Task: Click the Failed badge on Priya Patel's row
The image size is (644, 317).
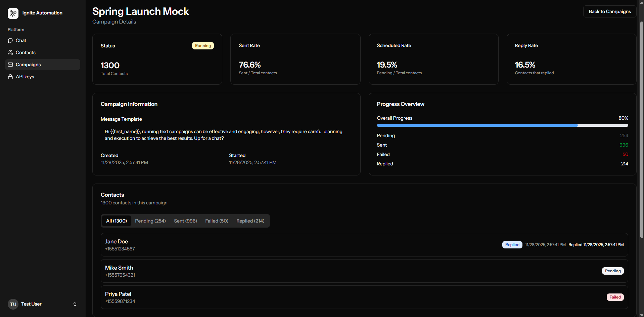Action: 615,297
